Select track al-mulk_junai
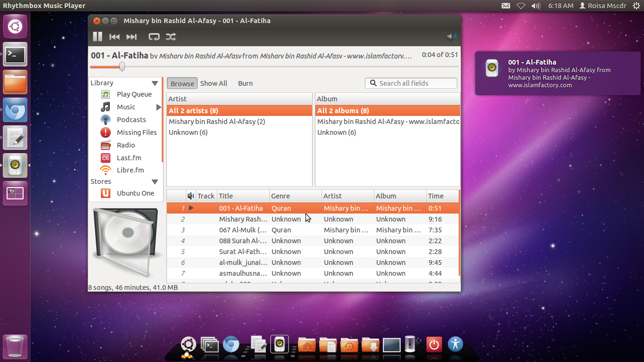644x362 pixels. pyautogui.click(x=312, y=263)
